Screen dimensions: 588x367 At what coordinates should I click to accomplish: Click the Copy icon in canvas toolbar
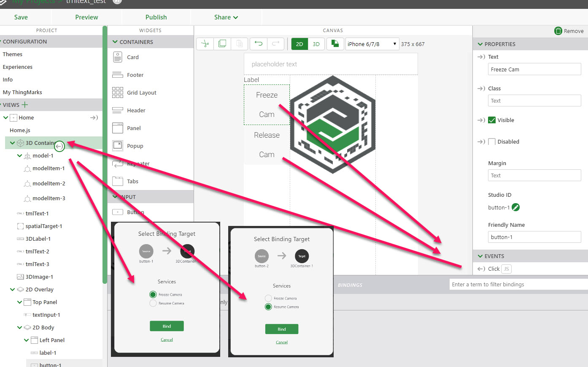point(222,43)
